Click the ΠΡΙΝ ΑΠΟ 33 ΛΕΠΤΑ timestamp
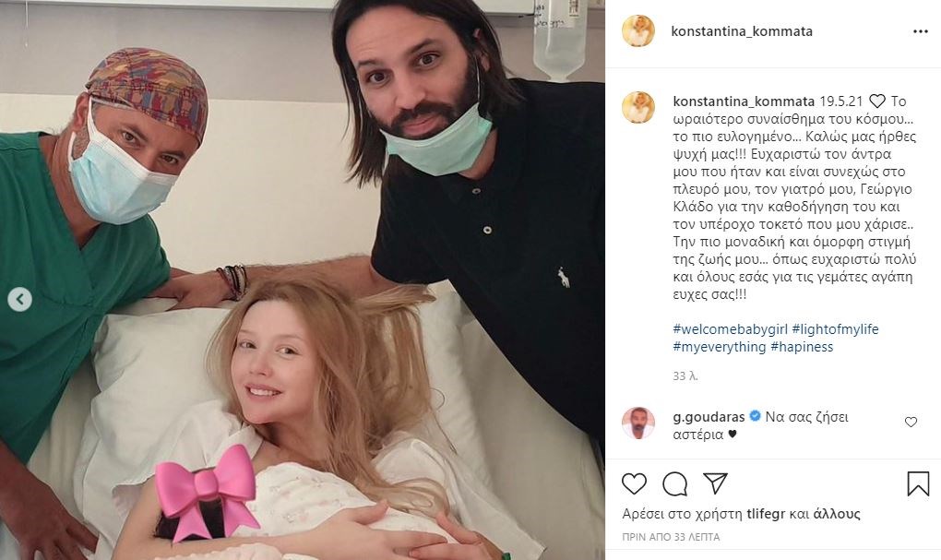 point(671,537)
